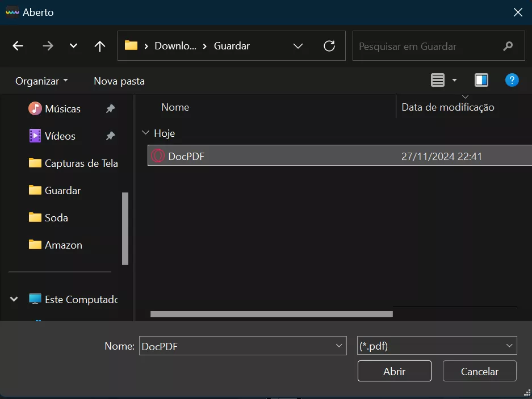The image size is (532, 399).
Task: Click the Abrir button
Action: 394,371
